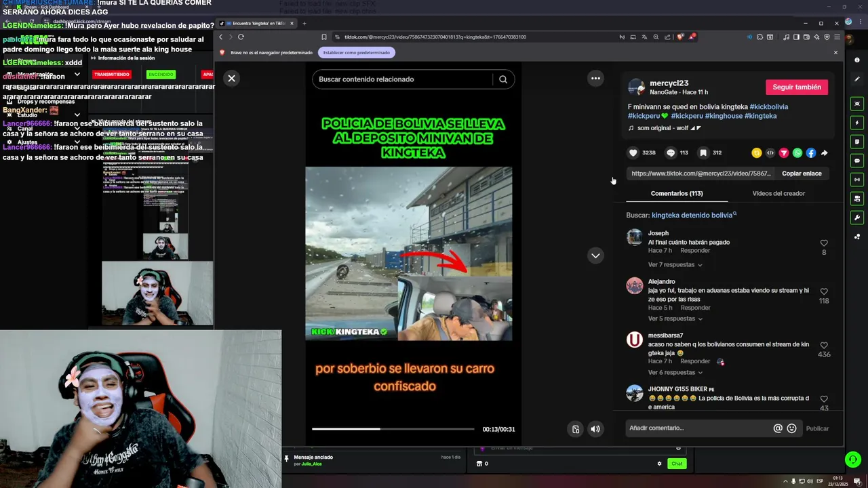Go to next video with down chevron

(x=595, y=256)
